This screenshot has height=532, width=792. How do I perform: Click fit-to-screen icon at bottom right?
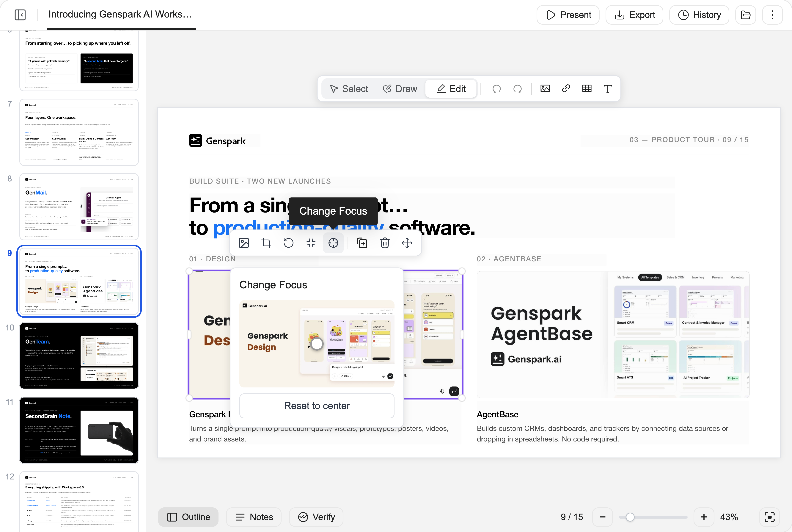click(x=770, y=517)
